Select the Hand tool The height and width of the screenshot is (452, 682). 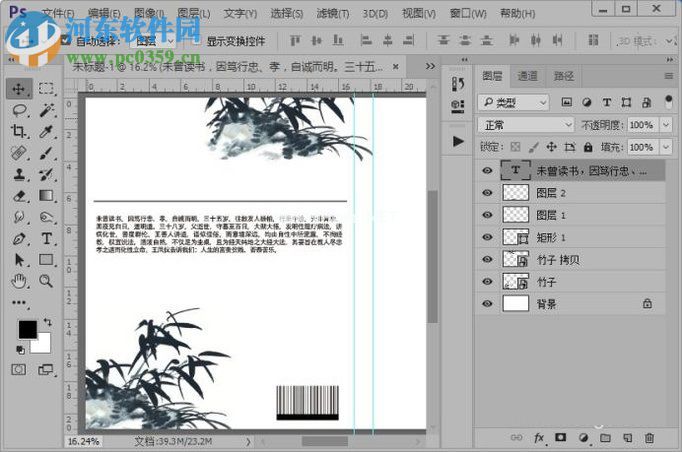click(19, 281)
